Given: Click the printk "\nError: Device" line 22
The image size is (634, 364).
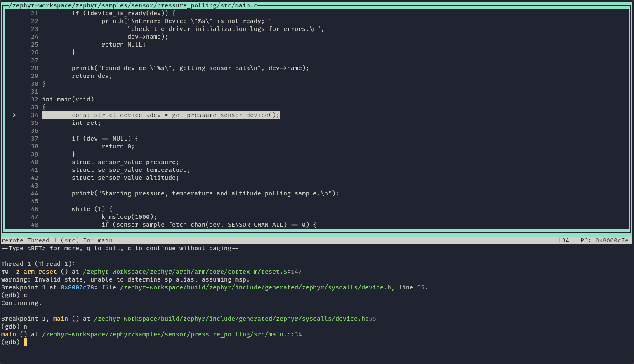Looking at the screenshot, I should pyautogui.click(x=187, y=21).
